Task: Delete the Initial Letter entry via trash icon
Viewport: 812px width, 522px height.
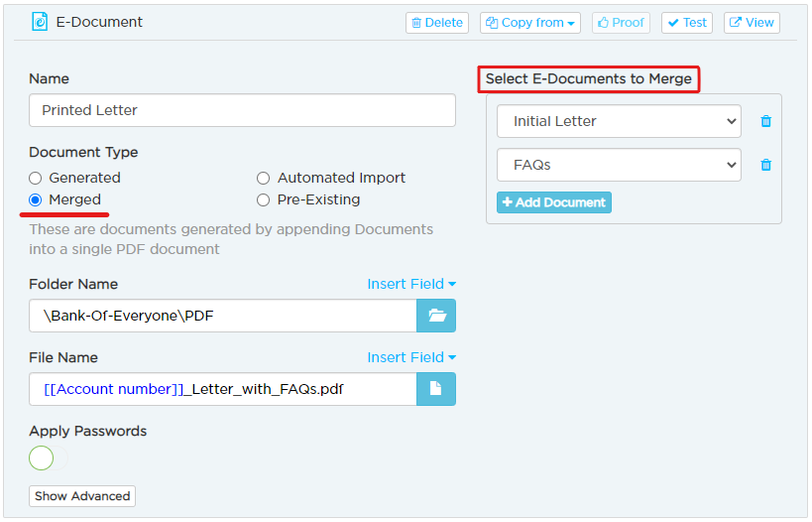Action: coord(766,121)
